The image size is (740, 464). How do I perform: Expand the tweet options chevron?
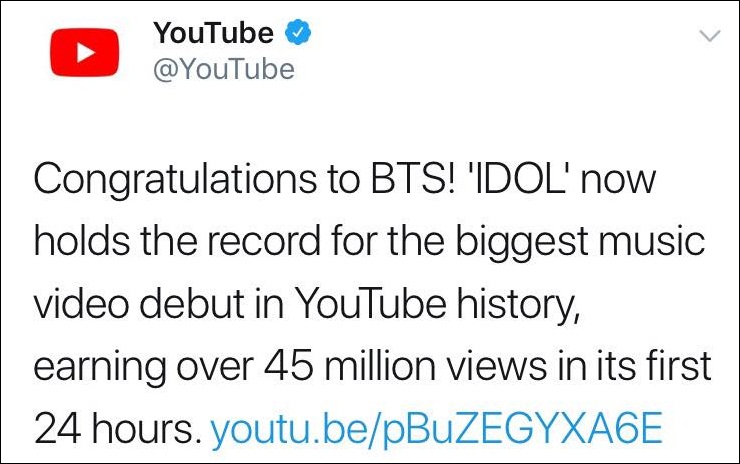710,36
